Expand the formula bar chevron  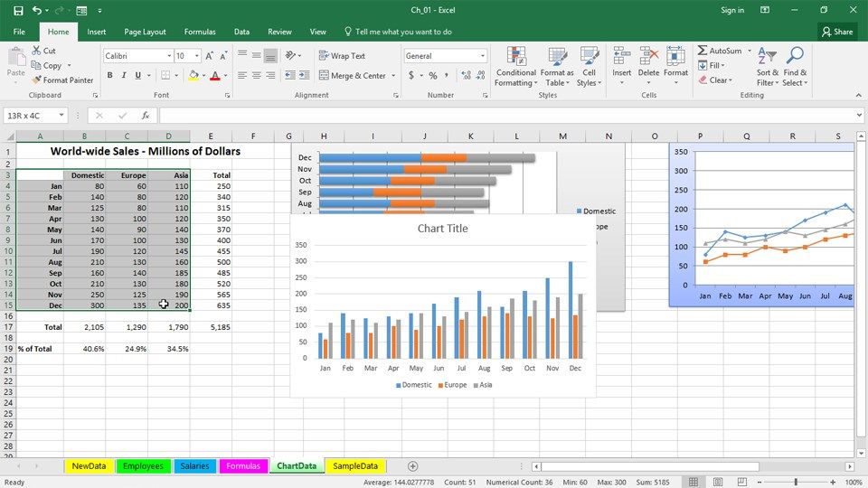point(859,115)
